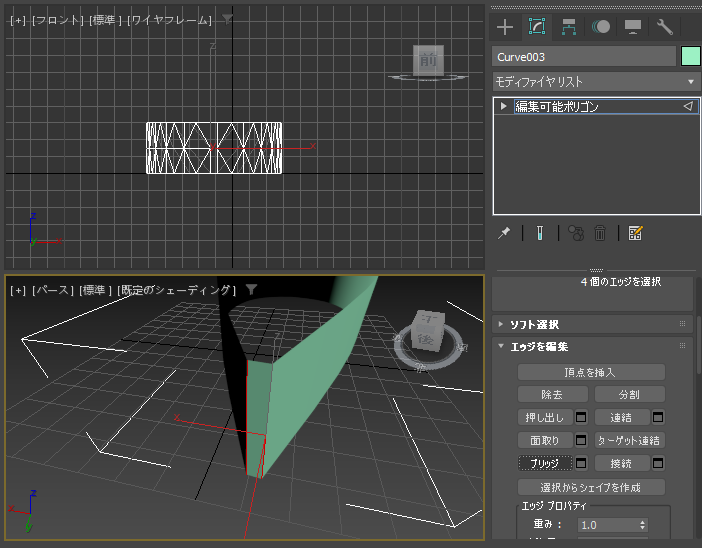Open ブリッジ settings box
This screenshot has height=548, width=702.
[x=581, y=463]
